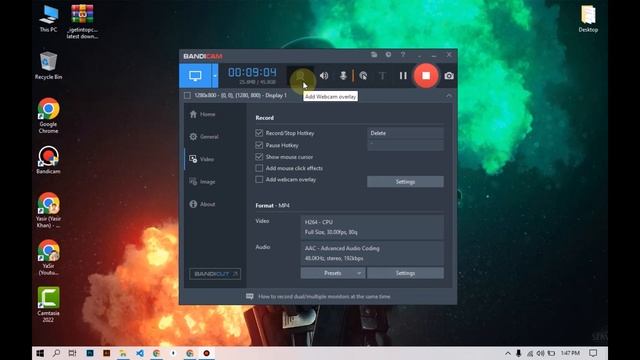
Task: Click the chat bubble icon beside tip
Action: 249,296
